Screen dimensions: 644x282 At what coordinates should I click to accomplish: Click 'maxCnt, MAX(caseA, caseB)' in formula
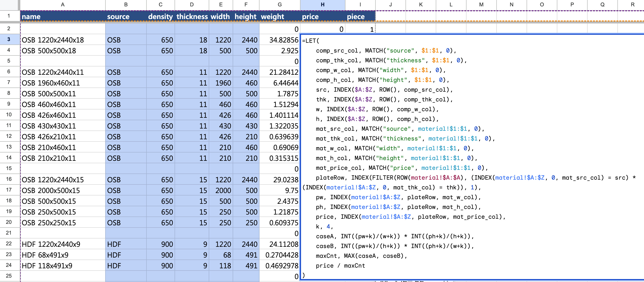pos(361,256)
